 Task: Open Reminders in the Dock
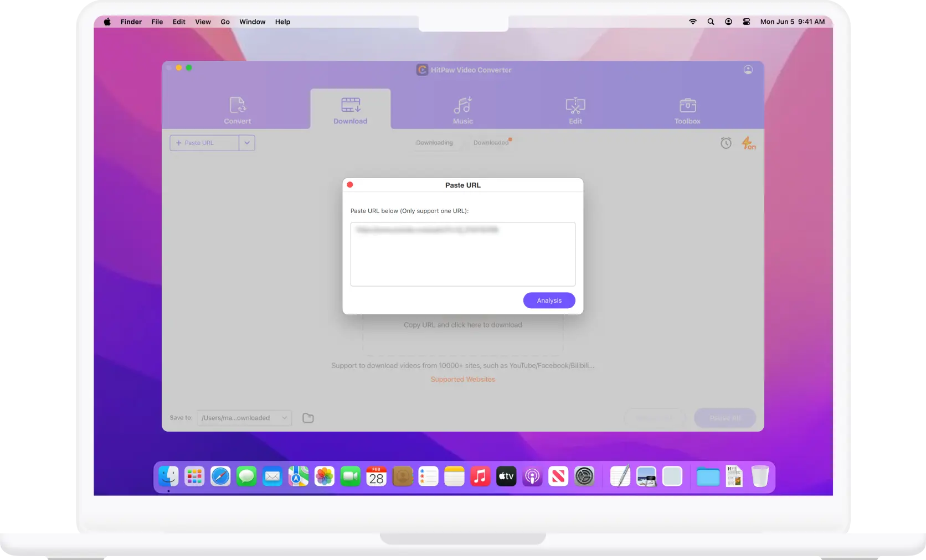428,476
